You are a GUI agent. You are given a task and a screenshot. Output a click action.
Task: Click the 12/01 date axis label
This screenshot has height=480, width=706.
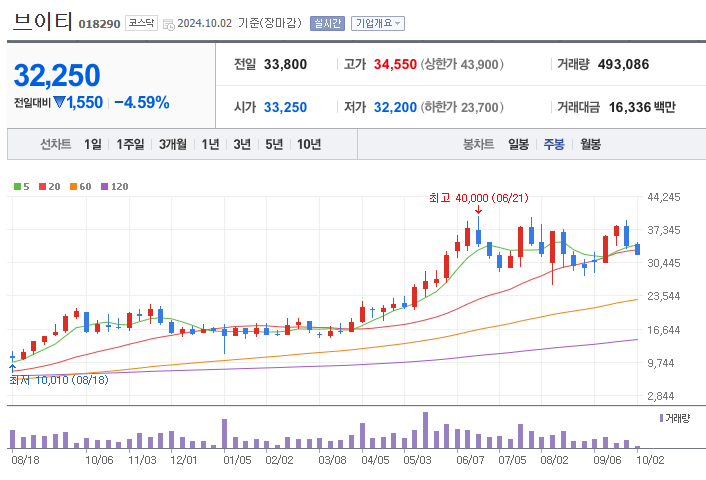(x=183, y=460)
